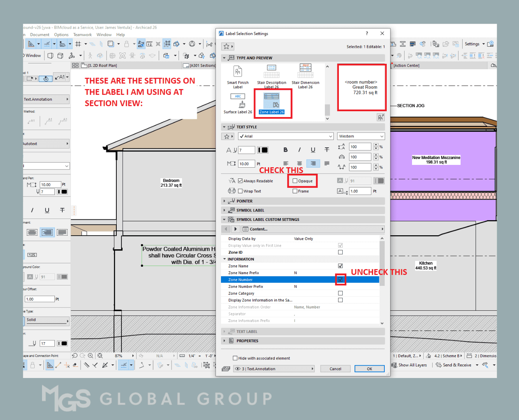Screen dimensions: 519x420
Task: Expand the TEXT LABEL section
Action: click(224, 331)
